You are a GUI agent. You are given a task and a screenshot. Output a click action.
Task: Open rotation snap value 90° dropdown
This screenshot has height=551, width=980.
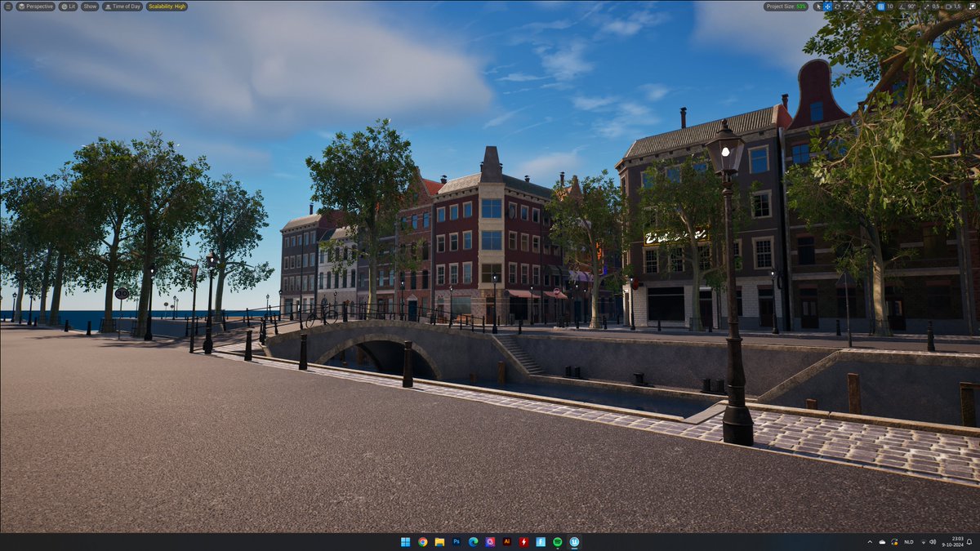coord(911,7)
